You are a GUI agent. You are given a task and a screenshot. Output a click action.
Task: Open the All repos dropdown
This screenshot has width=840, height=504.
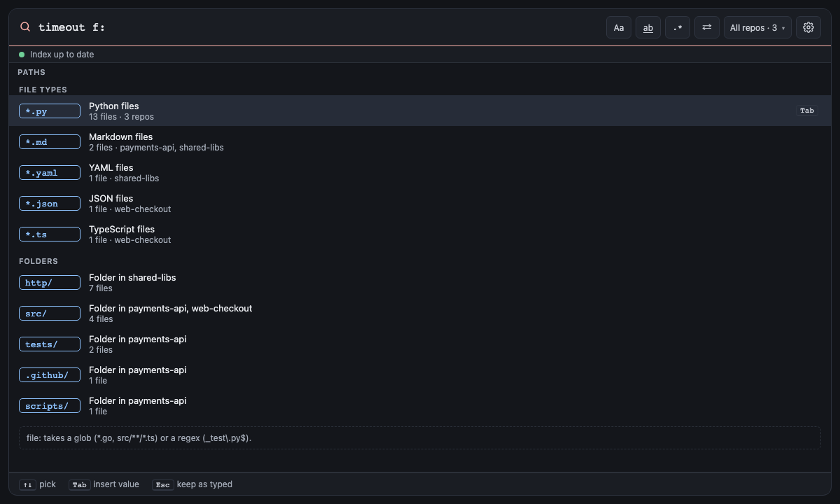tap(757, 27)
